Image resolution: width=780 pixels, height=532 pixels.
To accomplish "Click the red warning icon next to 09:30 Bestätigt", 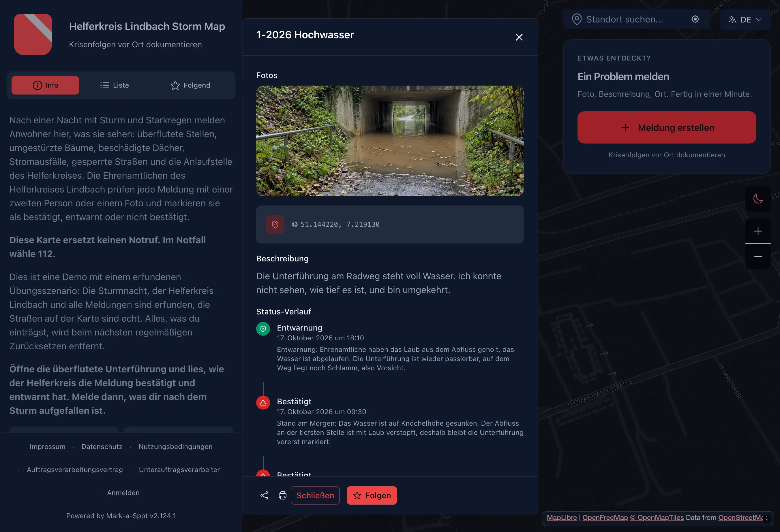I will tap(263, 403).
